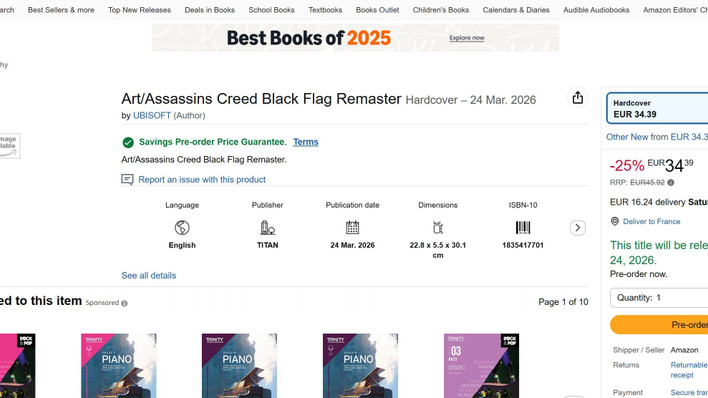Click the Publication date calendar icon

(x=352, y=227)
